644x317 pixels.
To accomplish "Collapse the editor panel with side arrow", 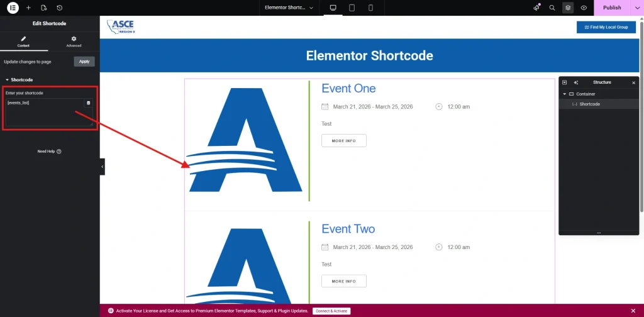I will 103,167.
